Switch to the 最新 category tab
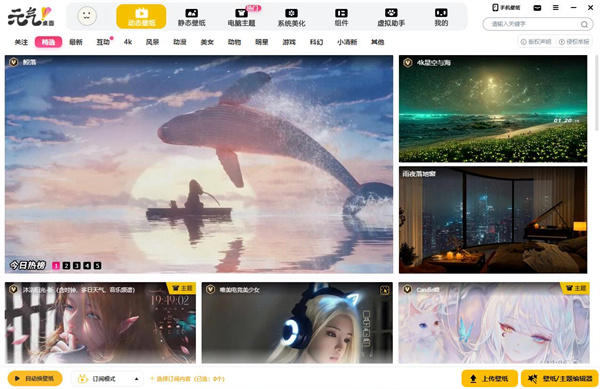The image size is (600, 389). tap(76, 42)
